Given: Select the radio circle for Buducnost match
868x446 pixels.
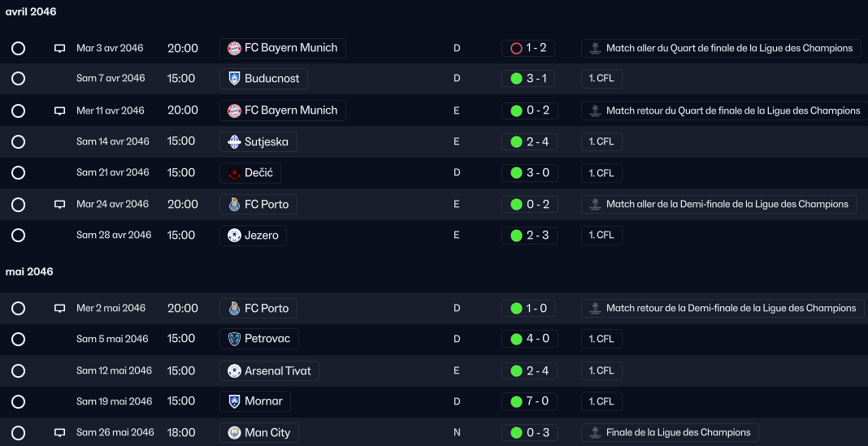Looking at the screenshot, I should tap(18, 79).
